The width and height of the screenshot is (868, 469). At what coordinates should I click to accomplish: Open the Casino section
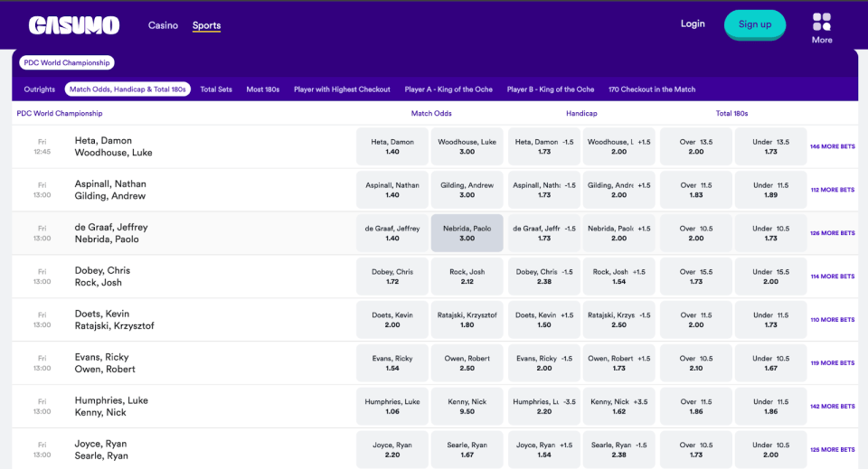coord(163,25)
